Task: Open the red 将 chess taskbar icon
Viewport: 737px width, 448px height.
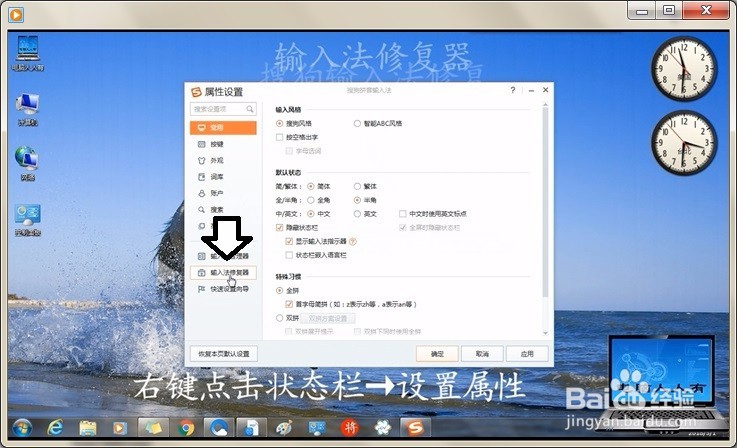Action: tap(349, 427)
